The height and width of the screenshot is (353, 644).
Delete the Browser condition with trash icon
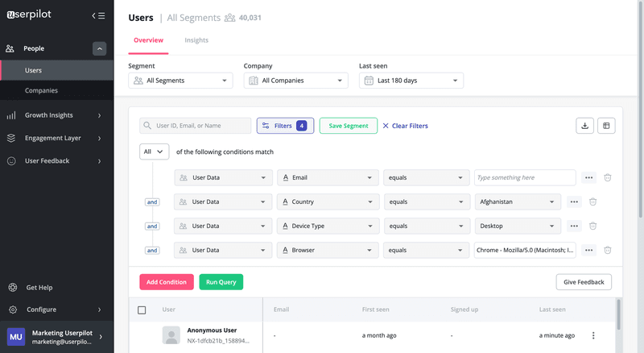[608, 250]
